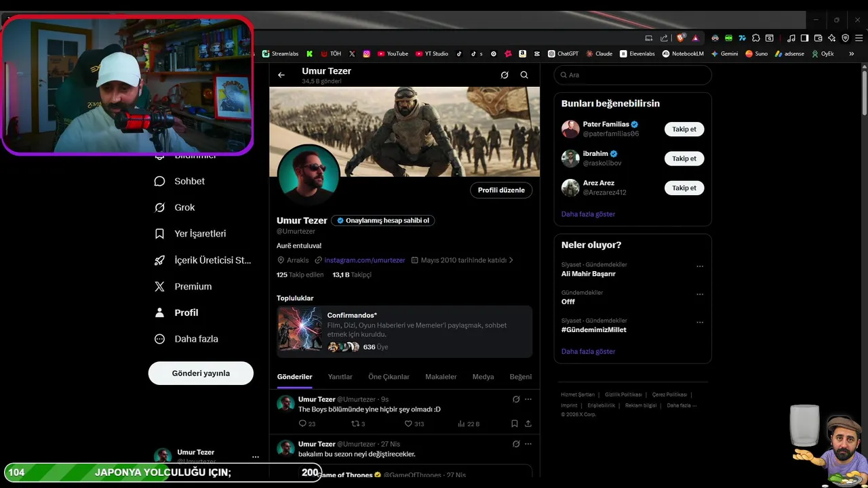Expand bookmarks overflow chevron
This screenshot has width=868, height=488.
(x=852, y=54)
